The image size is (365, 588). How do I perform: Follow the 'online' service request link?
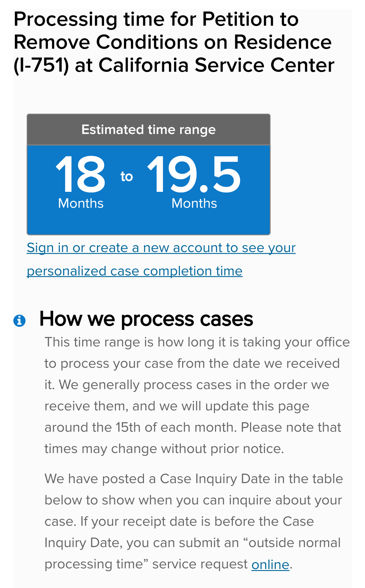coord(270,565)
